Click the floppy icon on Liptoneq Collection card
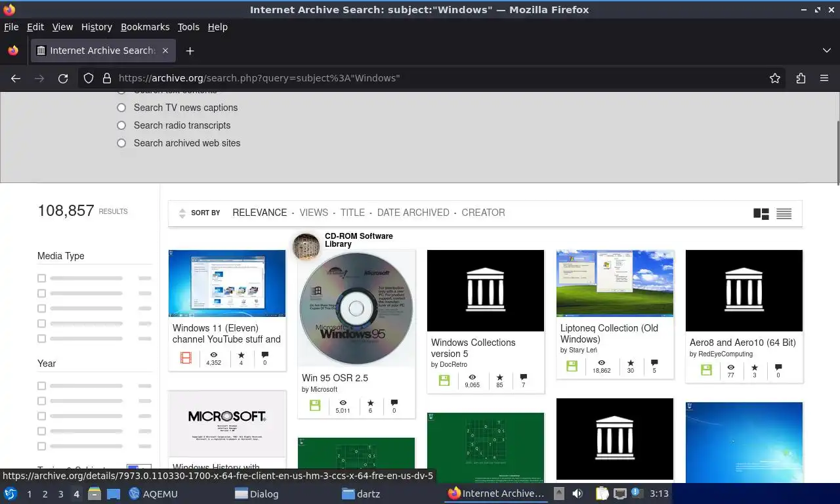840x504 pixels. point(572,366)
